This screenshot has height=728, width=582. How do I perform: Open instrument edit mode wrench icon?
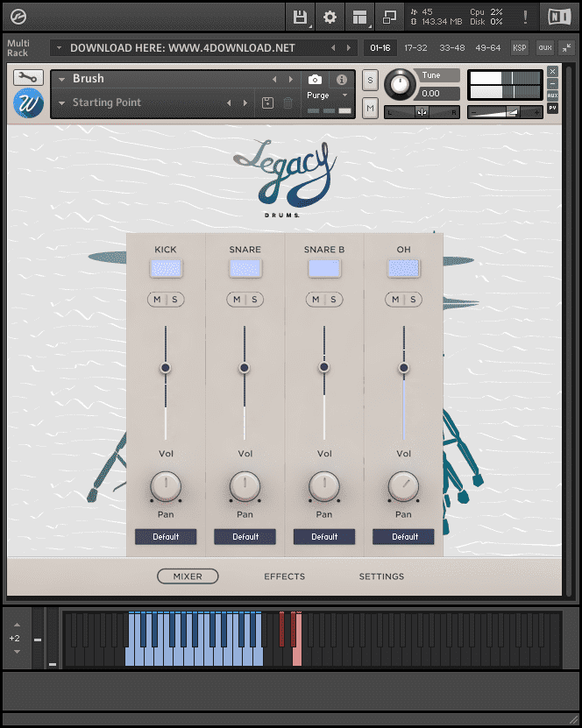point(28,78)
